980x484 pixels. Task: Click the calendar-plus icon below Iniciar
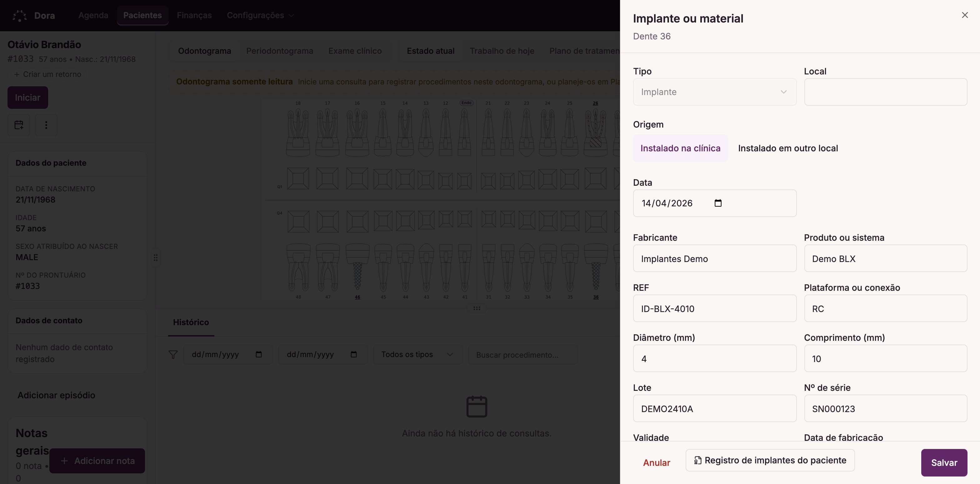point(19,125)
